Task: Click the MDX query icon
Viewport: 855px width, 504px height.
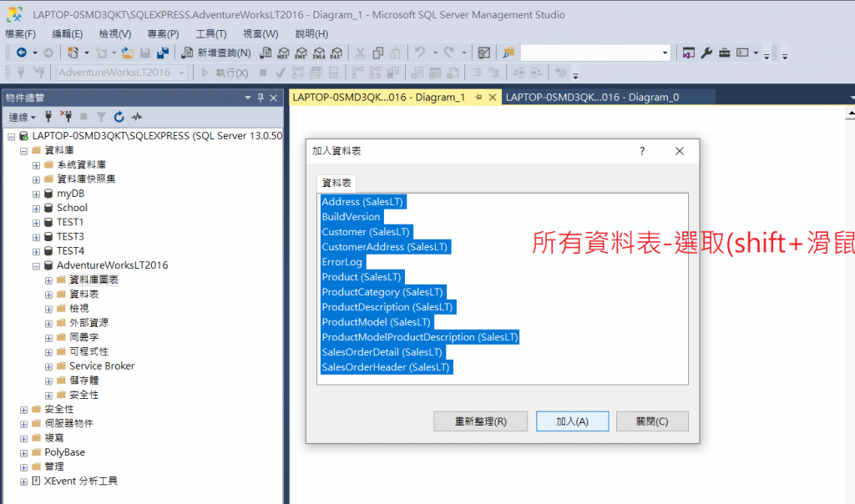Action: coord(284,53)
